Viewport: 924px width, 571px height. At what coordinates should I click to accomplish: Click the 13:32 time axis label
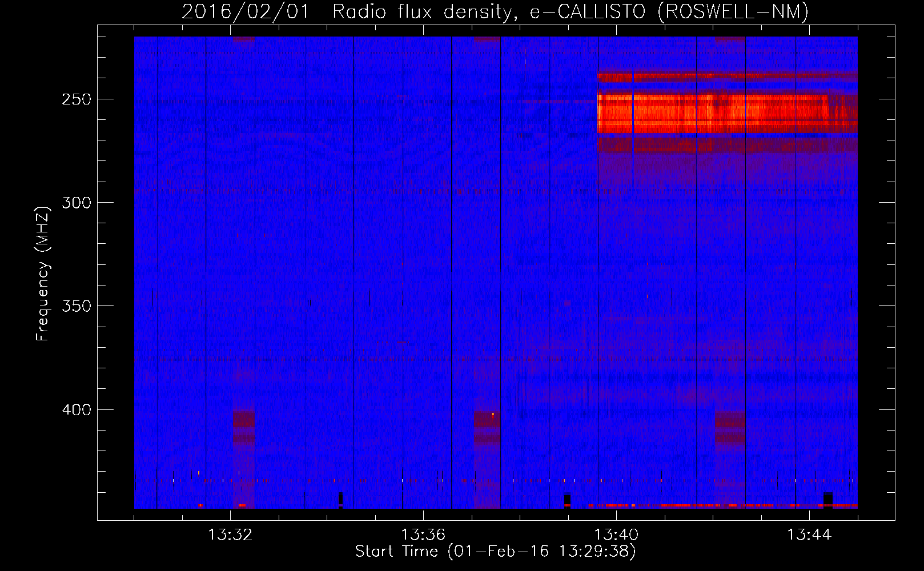tap(230, 535)
